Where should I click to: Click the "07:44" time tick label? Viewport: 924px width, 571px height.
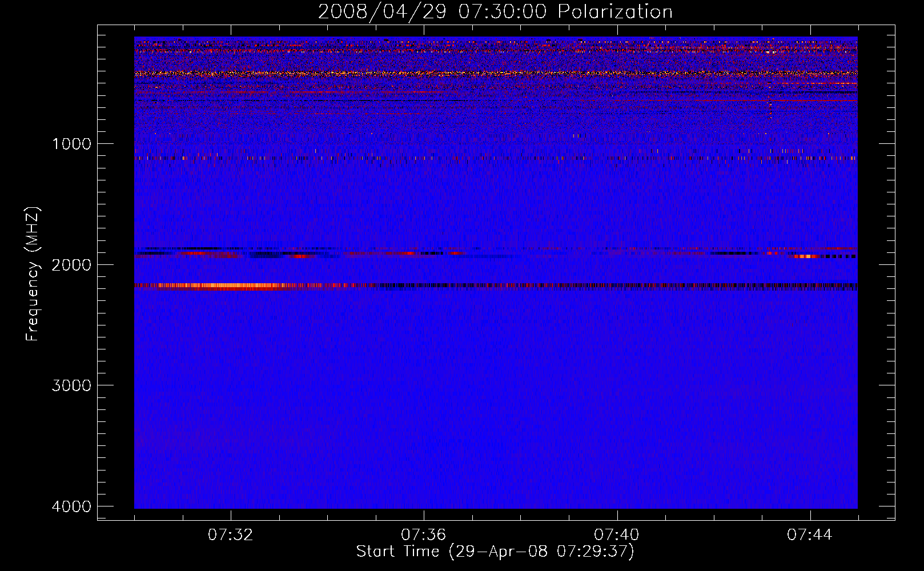(x=810, y=535)
